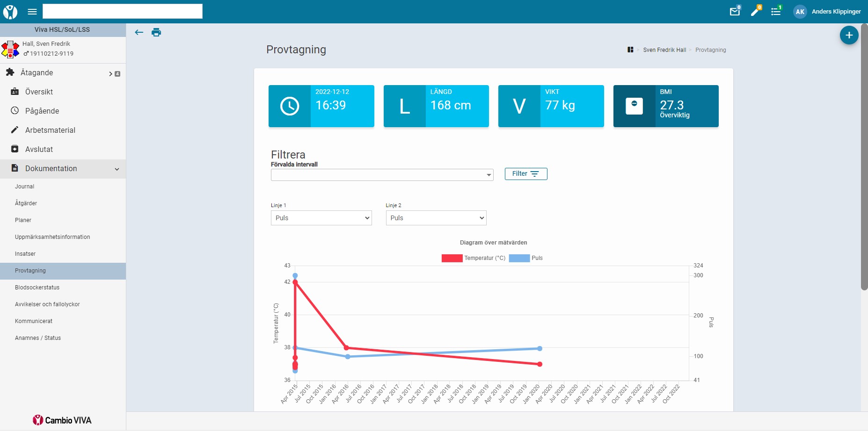
Task: Click the blue Puls point near Jan 2020
Action: (x=540, y=348)
